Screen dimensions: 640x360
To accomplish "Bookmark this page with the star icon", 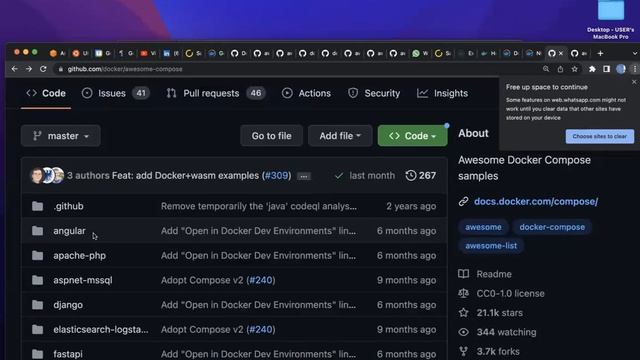I will [x=575, y=69].
